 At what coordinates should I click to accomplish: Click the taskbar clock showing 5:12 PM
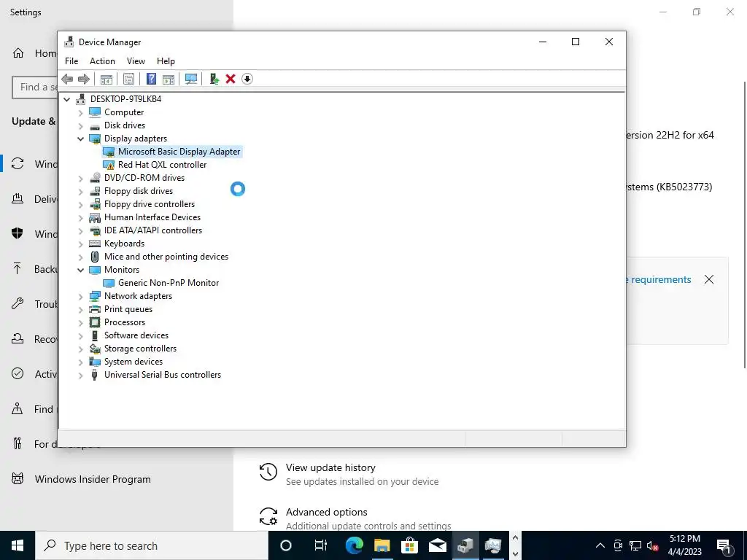click(684, 545)
